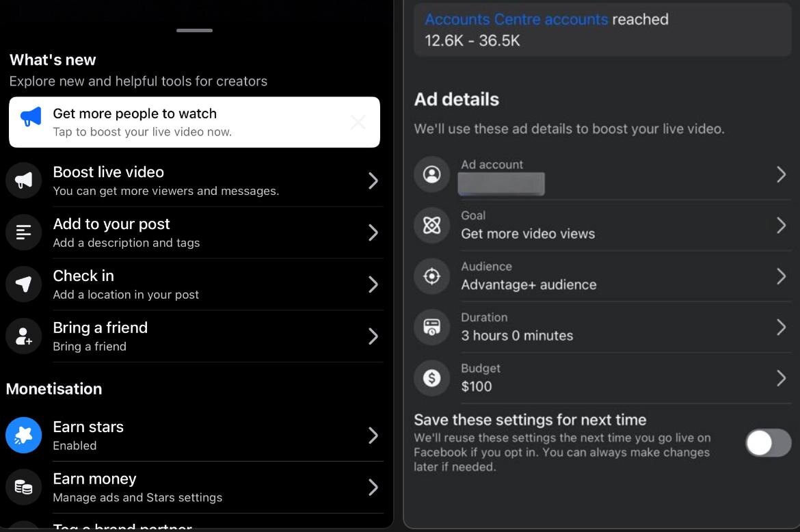800x532 pixels.
Task: Click the Monetisation section heading
Action: [x=53, y=388]
